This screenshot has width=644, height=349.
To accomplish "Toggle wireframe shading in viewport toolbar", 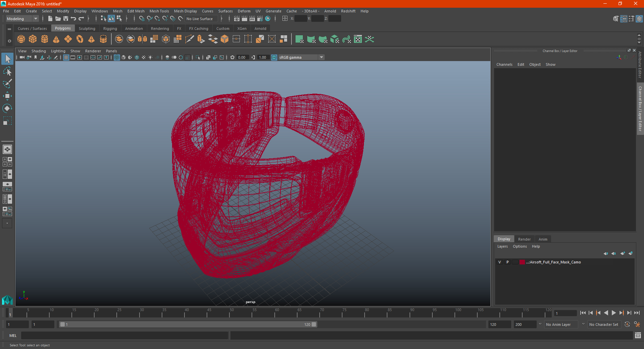I will click(117, 57).
